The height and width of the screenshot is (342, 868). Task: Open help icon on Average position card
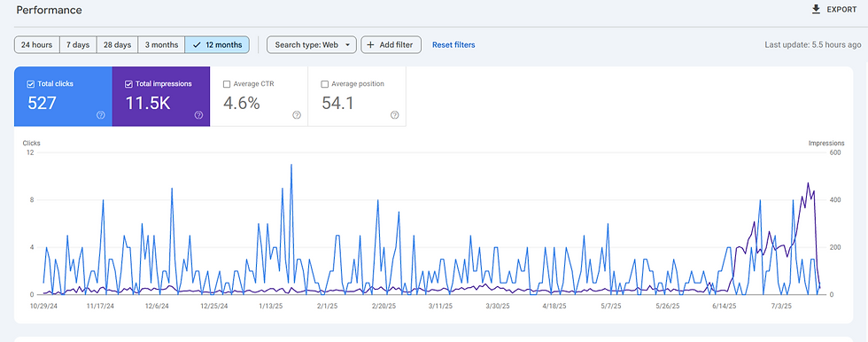[395, 115]
